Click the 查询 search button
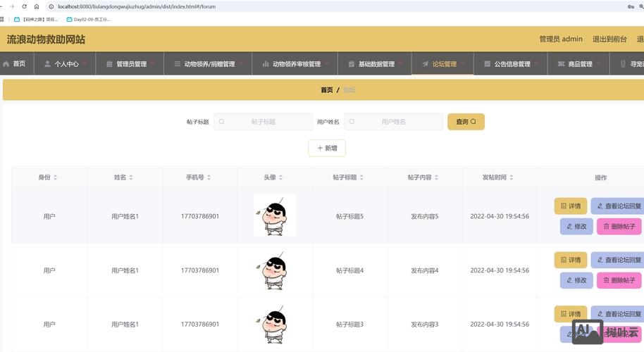 466,121
